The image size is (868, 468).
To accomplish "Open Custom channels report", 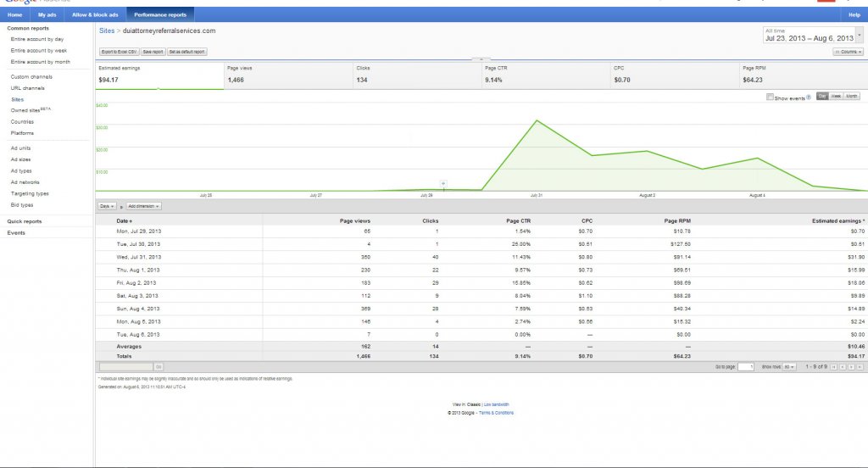I will 31,77.
